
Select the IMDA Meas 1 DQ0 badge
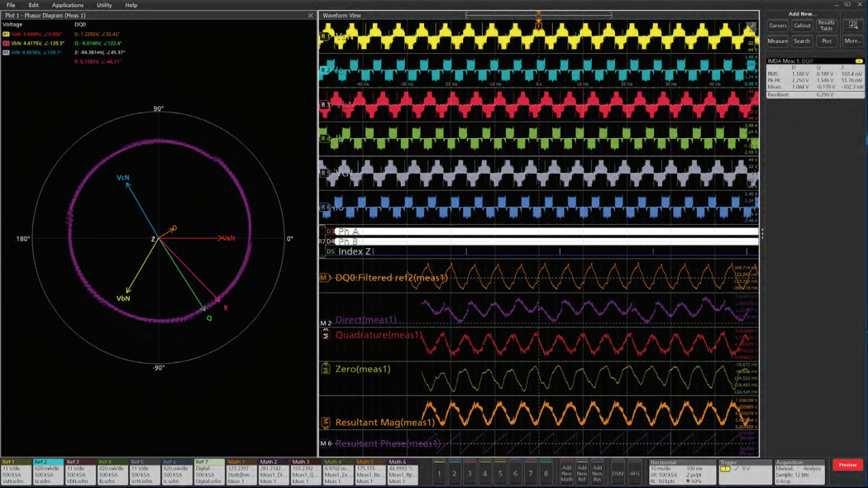(x=815, y=78)
